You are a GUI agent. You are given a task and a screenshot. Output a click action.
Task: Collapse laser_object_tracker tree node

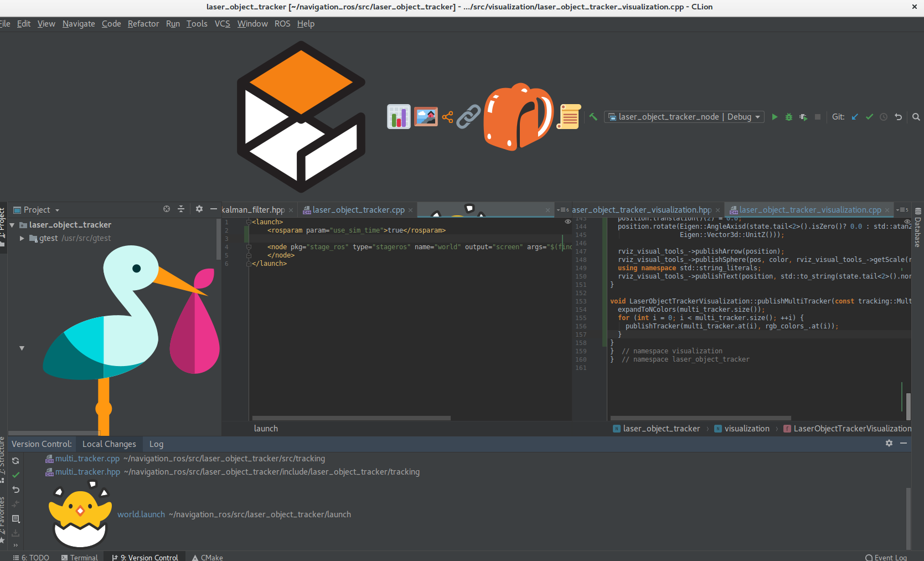pyautogui.click(x=12, y=225)
